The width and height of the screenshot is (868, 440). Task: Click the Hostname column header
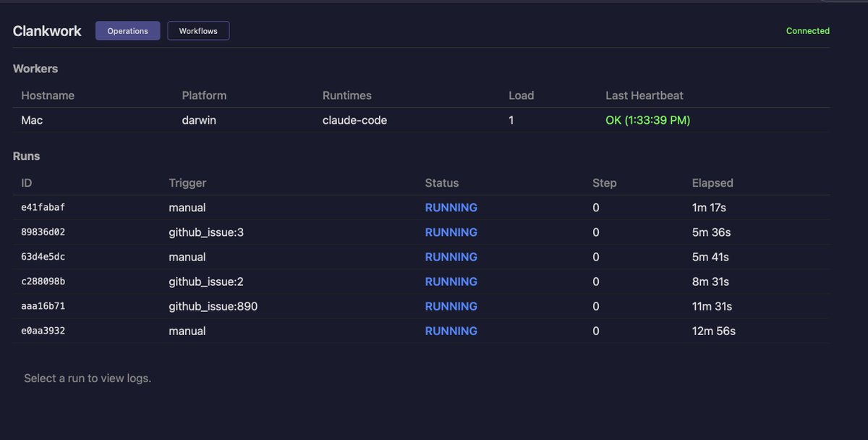(x=48, y=96)
